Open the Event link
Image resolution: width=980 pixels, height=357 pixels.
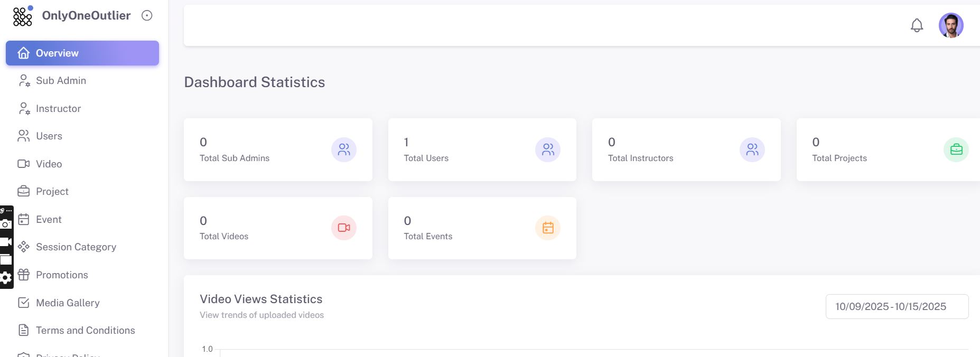tap(49, 220)
